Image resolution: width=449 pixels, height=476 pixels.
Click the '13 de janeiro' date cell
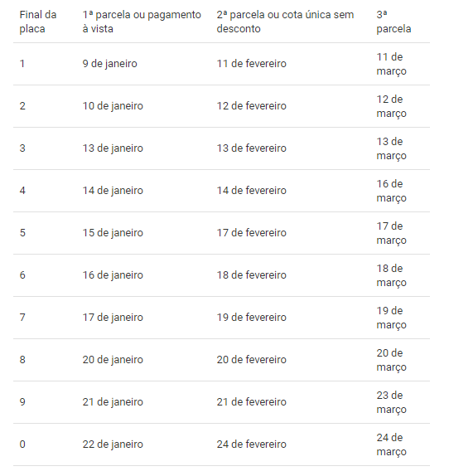[x=113, y=148]
